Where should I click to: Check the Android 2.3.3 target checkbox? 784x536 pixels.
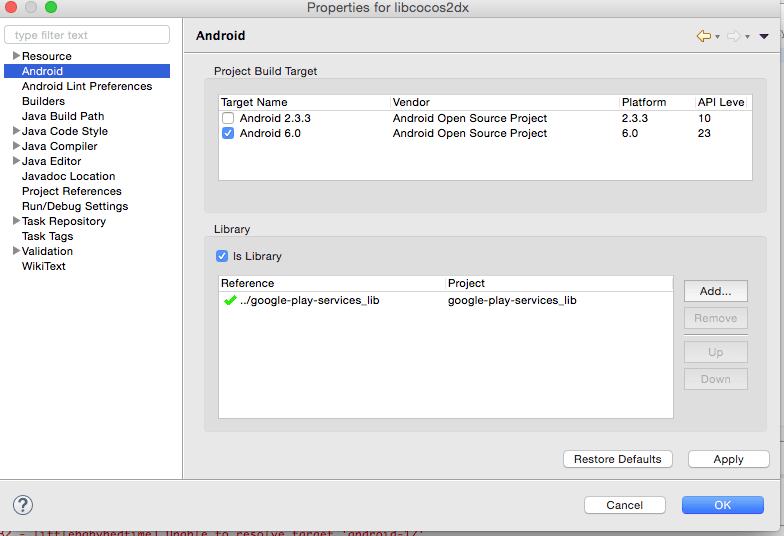tap(228, 118)
